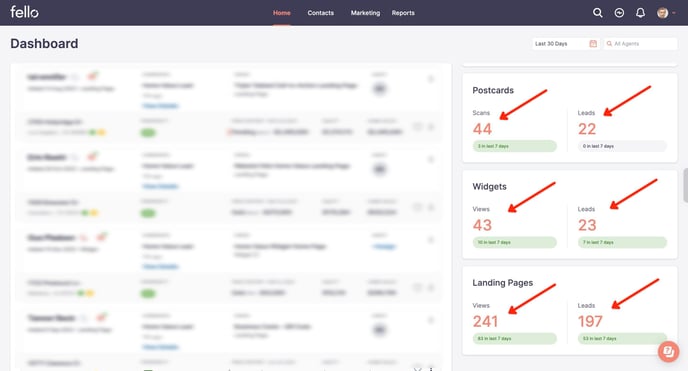This screenshot has height=371, width=688.
Task: Click the Postcards card title
Action: click(493, 90)
